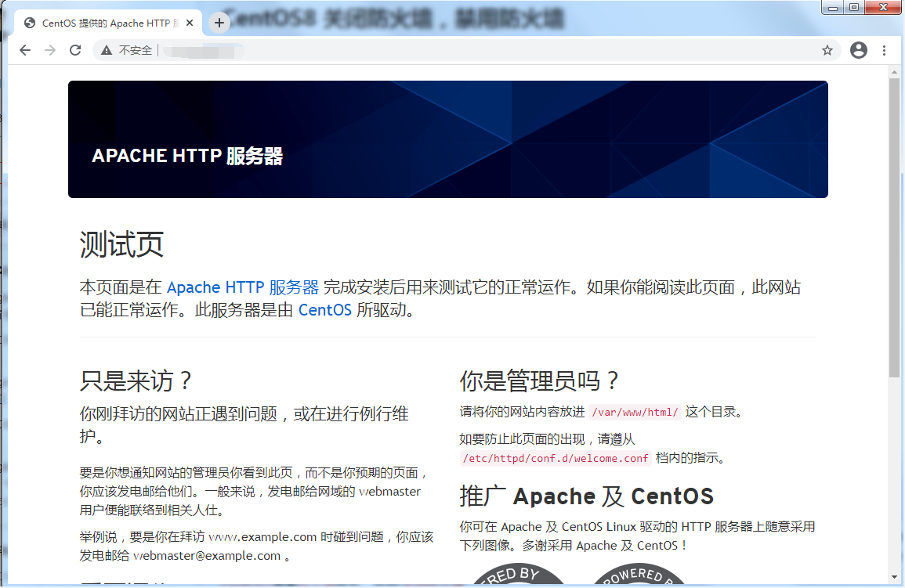The image size is (905, 588).
Task: Click the right Powered By badge image
Action: (639, 574)
